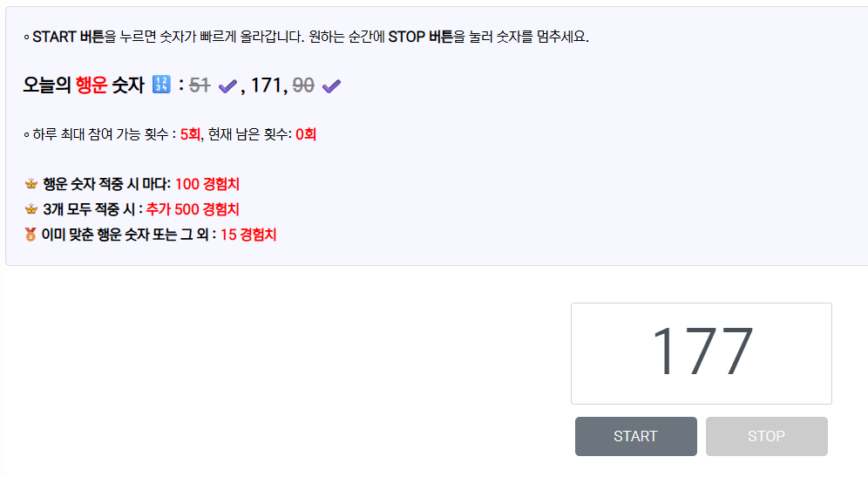Click the bold STOP 버튼 instruction text

pyautogui.click(x=420, y=37)
